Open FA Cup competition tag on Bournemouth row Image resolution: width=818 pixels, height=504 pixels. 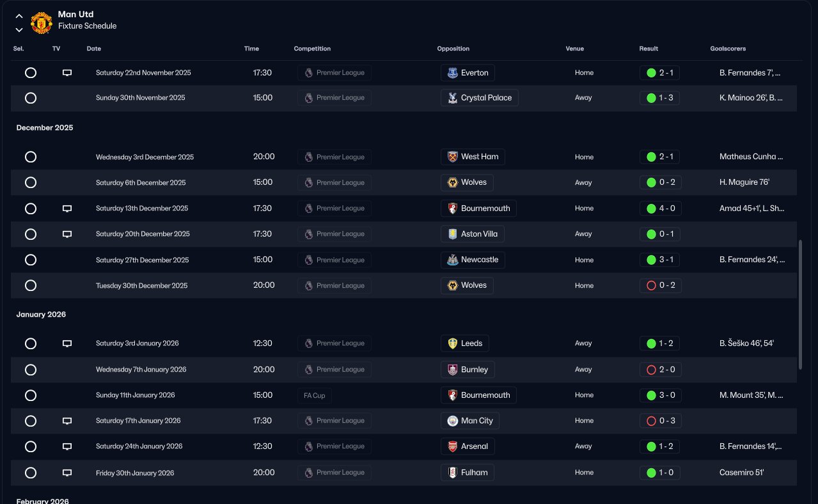(x=315, y=395)
